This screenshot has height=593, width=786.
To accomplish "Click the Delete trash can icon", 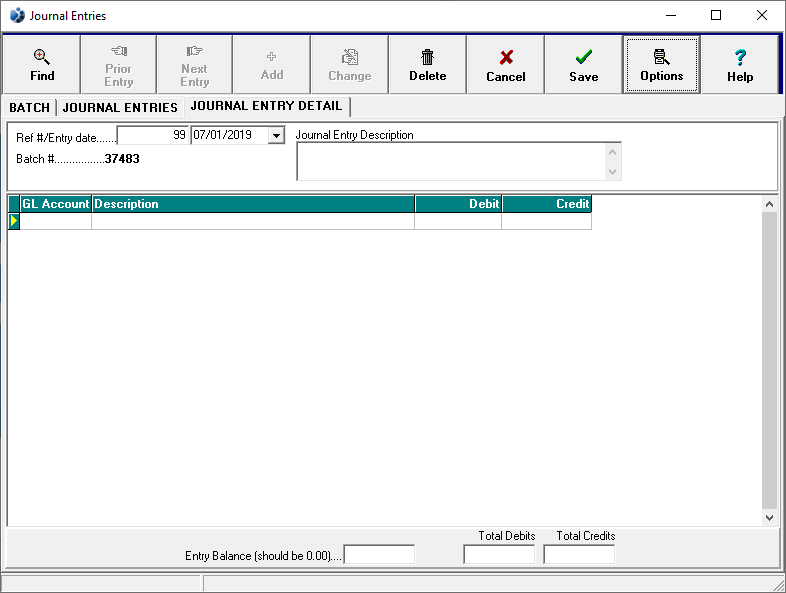I will tap(427, 58).
